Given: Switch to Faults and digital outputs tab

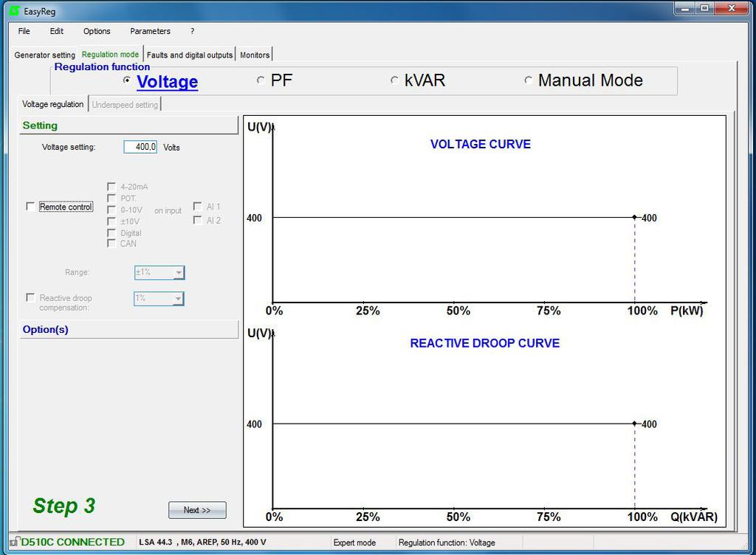Looking at the screenshot, I should 190,55.
